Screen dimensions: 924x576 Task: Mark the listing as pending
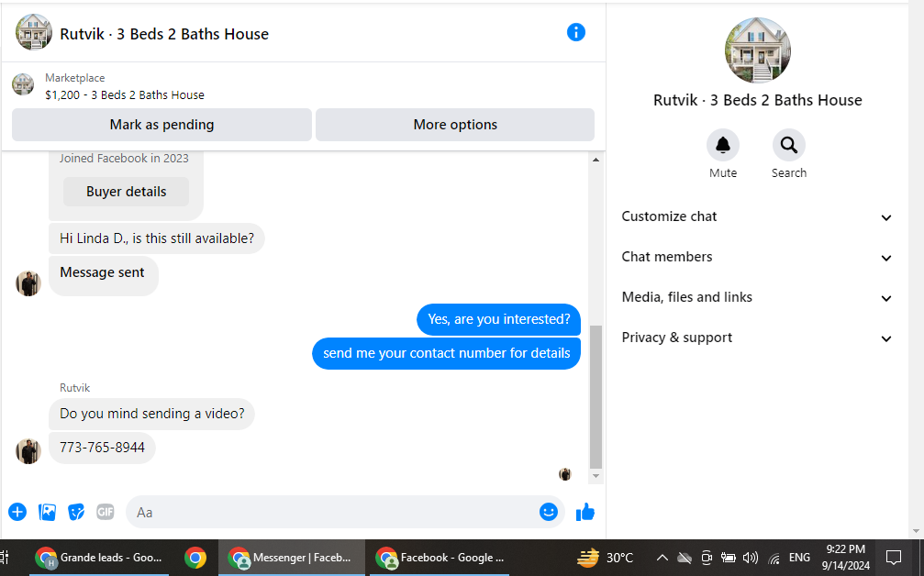tap(161, 124)
